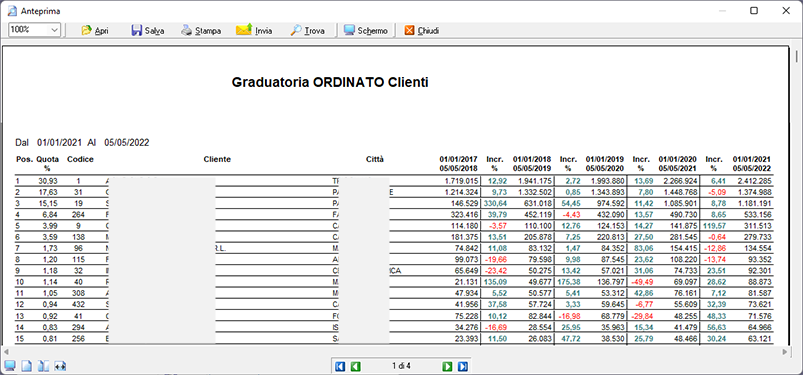This screenshot has width=803, height=375.
Task: Switch to Schermo screen view
Action: [x=366, y=31]
